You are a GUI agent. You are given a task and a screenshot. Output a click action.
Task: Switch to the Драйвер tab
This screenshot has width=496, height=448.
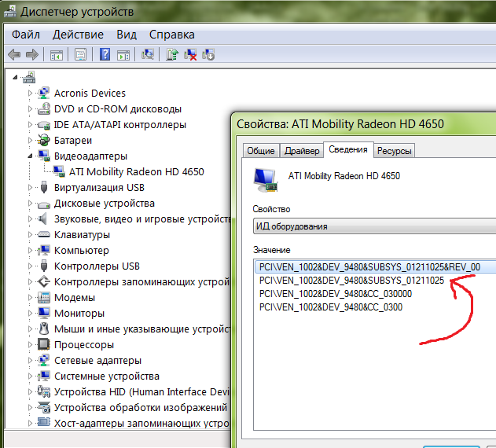click(x=302, y=151)
